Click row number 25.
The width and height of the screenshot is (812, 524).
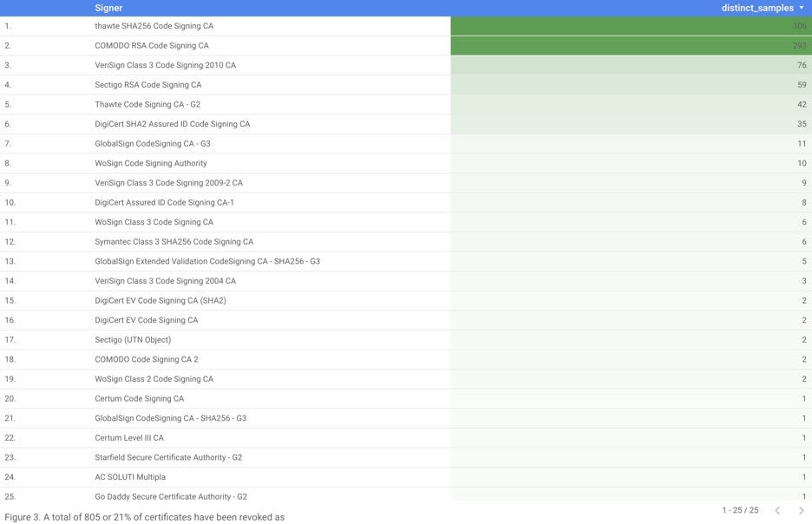[10, 497]
